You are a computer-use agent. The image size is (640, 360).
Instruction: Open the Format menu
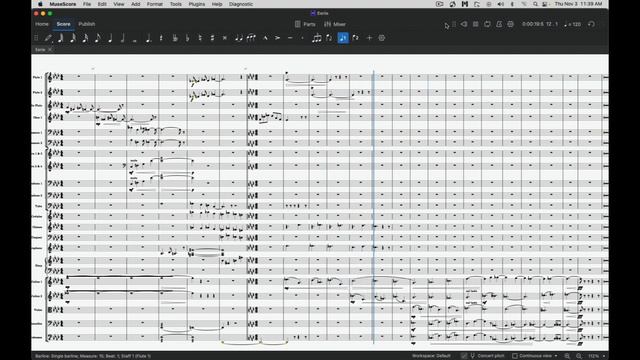155,4
